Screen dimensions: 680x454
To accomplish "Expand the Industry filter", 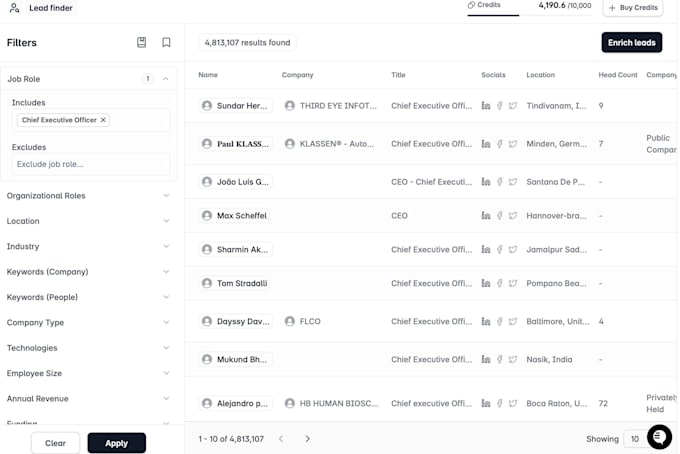I will (x=90, y=246).
